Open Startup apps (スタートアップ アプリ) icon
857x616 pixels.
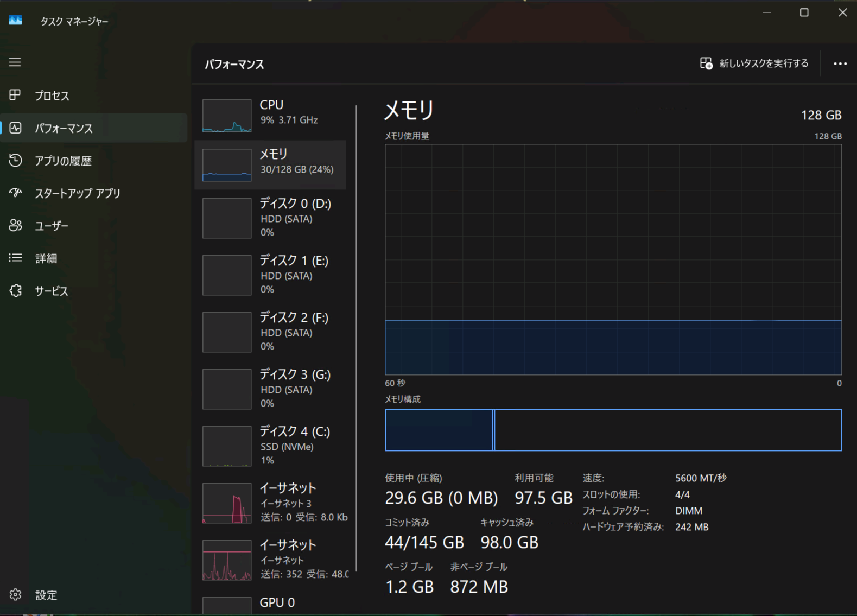tap(15, 193)
